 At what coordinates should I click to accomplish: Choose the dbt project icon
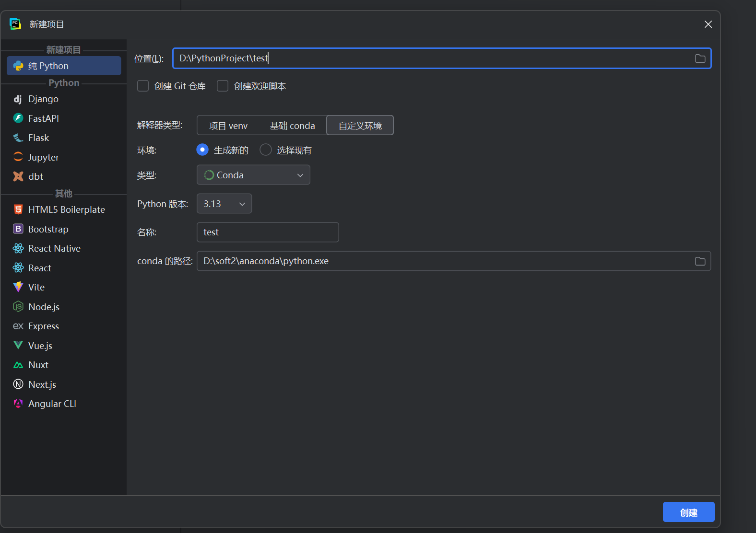(x=18, y=176)
